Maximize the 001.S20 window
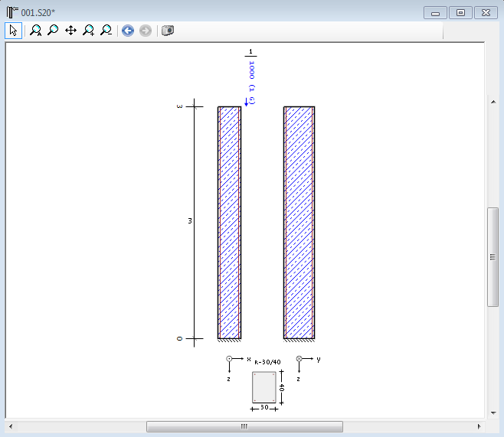 [460, 13]
